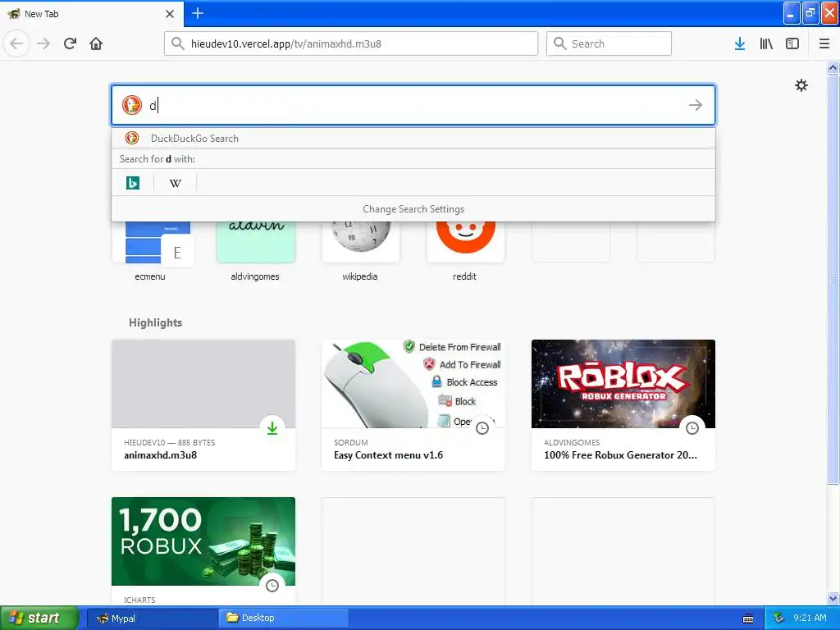Focus the DuckDuckGo page search box
The width and height of the screenshot is (840, 630).
pyautogui.click(x=413, y=105)
